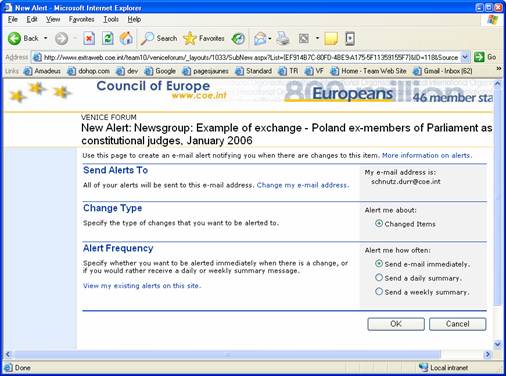This screenshot has width=506, height=376.
Task: Click the vertical scrollbar up arrow
Action: (x=498, y=84)
